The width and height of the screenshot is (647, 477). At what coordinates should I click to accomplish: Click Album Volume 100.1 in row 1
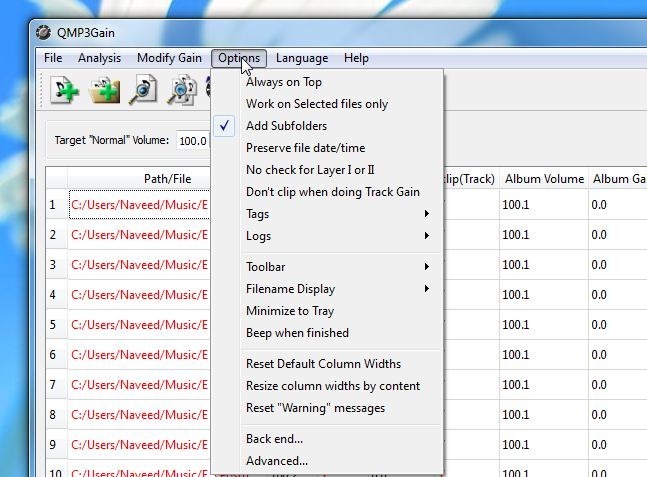[544, 205]
